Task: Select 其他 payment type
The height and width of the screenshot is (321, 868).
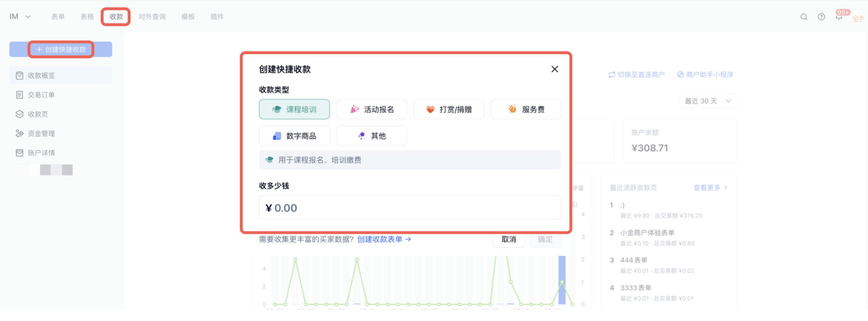Action: (372, 136)
